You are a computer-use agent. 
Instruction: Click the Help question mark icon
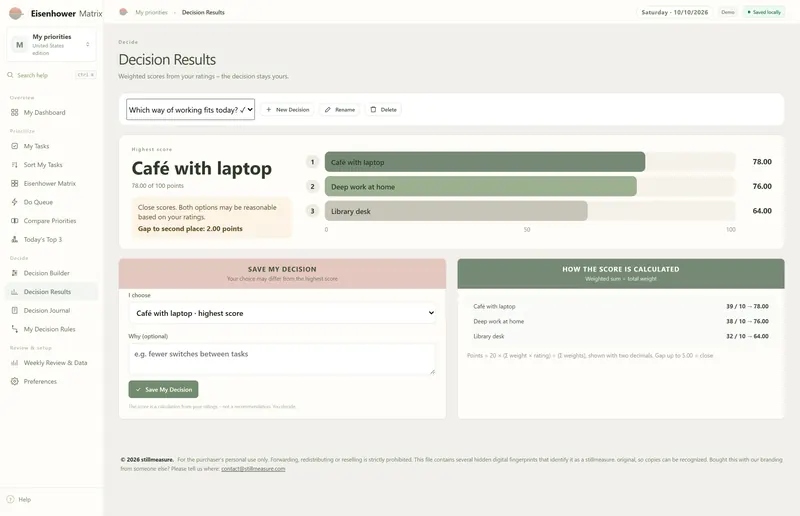coord(10,499)
